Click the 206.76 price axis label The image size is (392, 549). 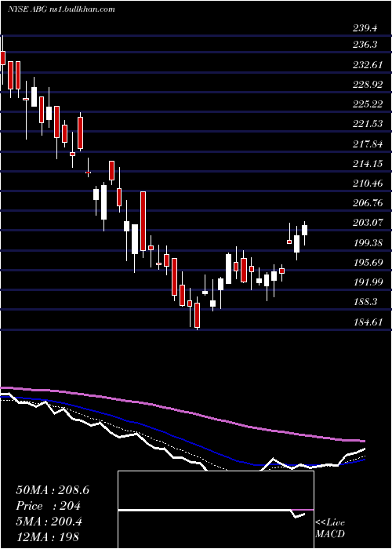(x=367, y=202)
